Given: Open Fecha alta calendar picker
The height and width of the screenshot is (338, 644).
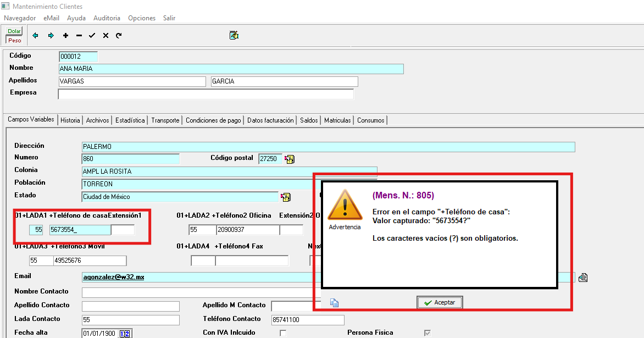Looking at the screenshot, I should [x=125, y=334].
